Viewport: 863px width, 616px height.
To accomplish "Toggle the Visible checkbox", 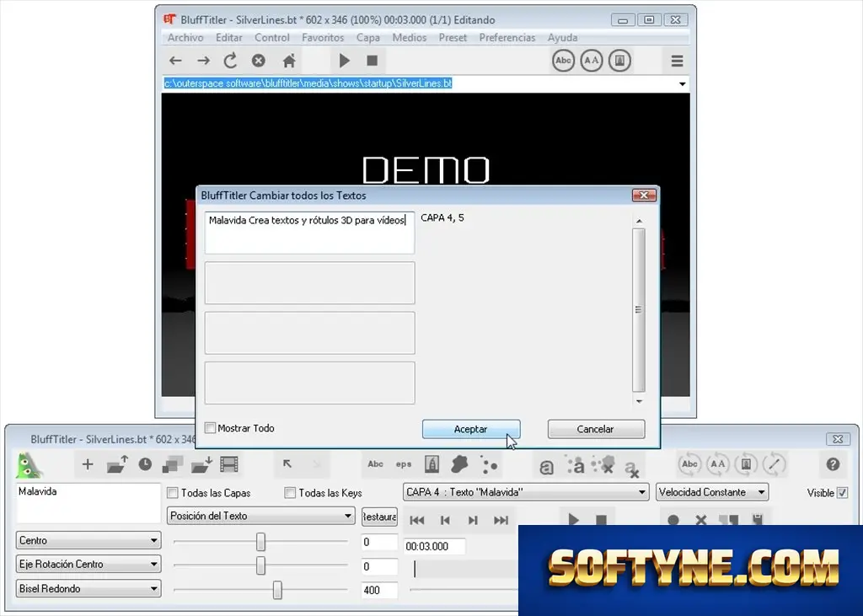I will [842, 493].
